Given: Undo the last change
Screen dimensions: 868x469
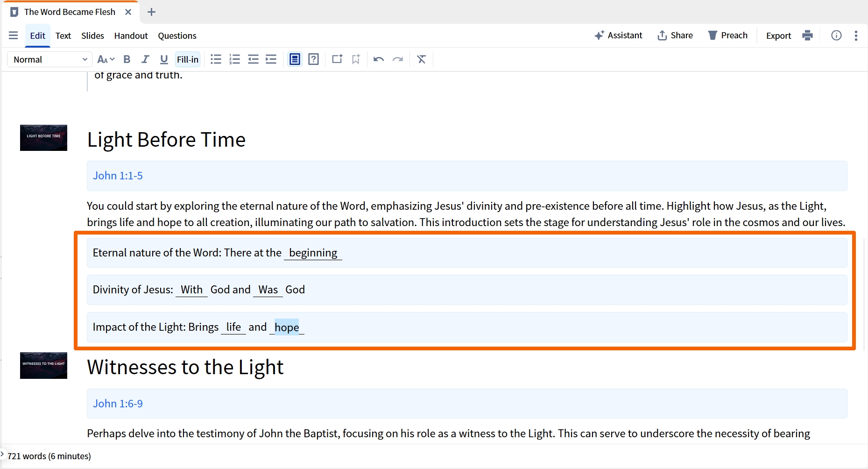Looking at the screenshot, I should (x=379, y=59).
